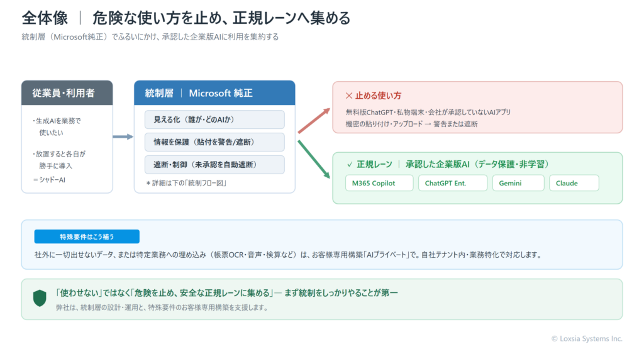Click the red X icon beside 止める使い方
This screenshot has width=644, height=354.
click(x=348, y=96)
